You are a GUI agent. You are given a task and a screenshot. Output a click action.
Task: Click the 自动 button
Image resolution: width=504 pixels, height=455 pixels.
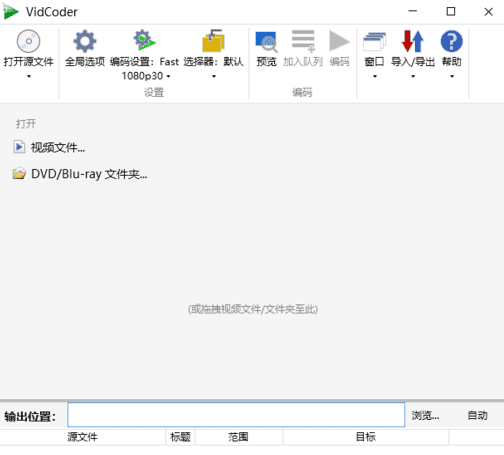pos(477,415)
